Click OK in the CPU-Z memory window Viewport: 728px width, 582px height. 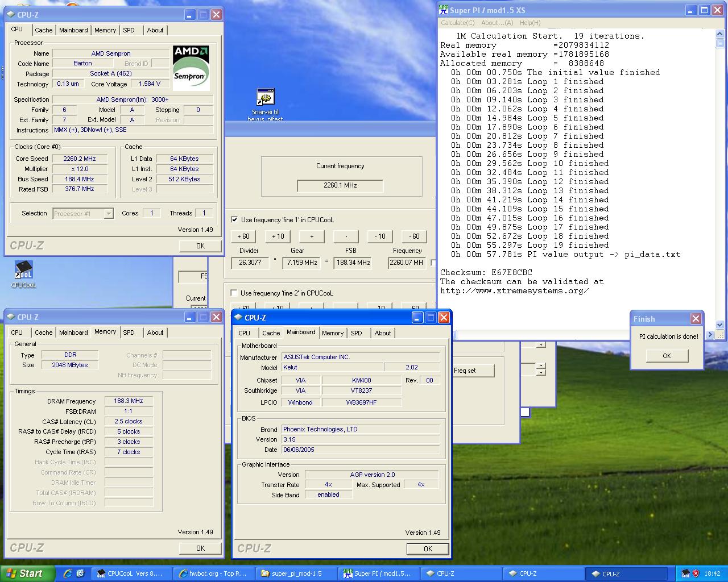(x=200, y=548)
